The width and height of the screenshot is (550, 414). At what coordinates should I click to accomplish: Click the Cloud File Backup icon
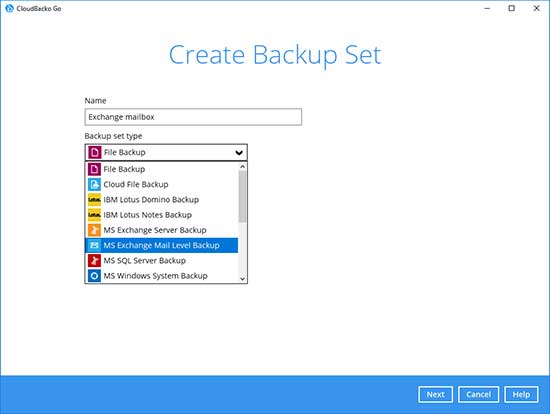pos(94,184)
